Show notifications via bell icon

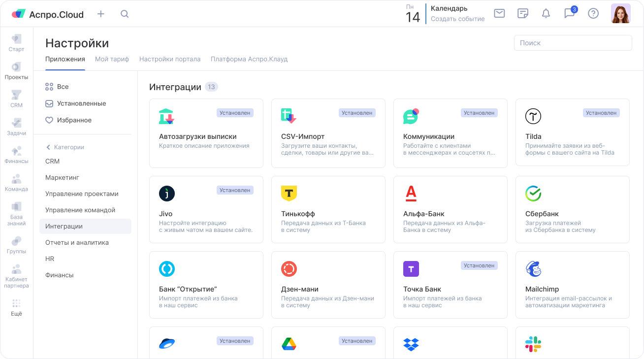pos(546,14)
